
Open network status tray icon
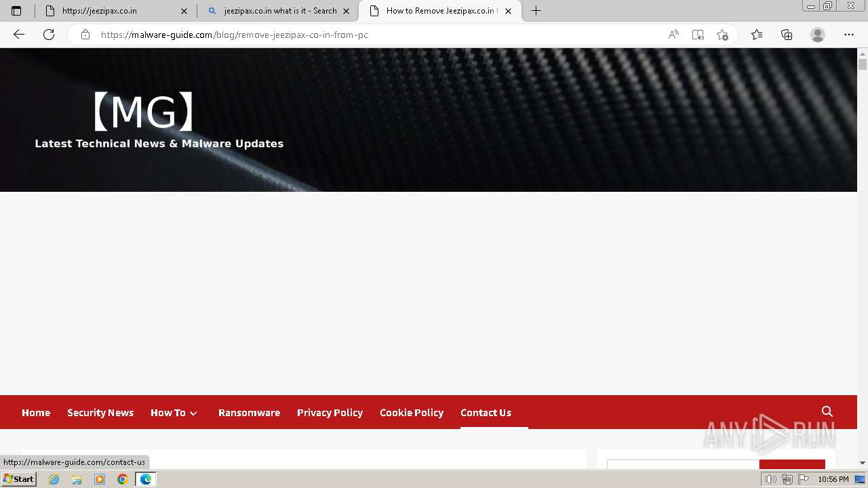point(787,479)
